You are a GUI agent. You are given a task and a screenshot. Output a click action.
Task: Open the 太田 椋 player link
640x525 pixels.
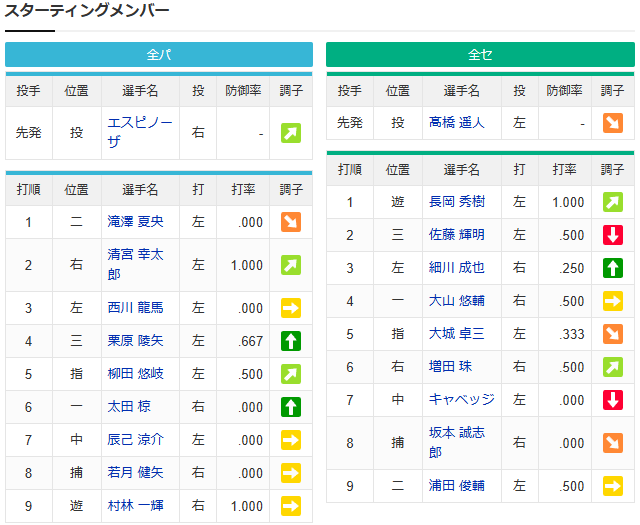point(129,407)
